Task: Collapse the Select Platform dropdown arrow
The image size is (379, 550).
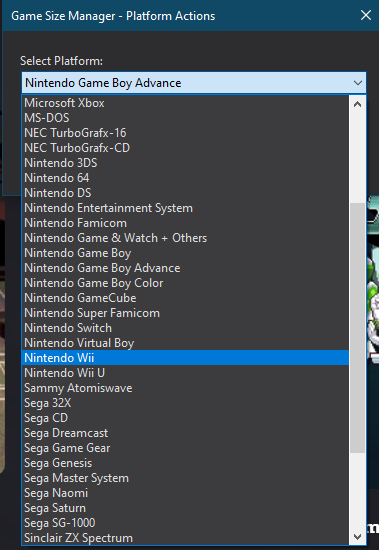Action: click(358, 83)
